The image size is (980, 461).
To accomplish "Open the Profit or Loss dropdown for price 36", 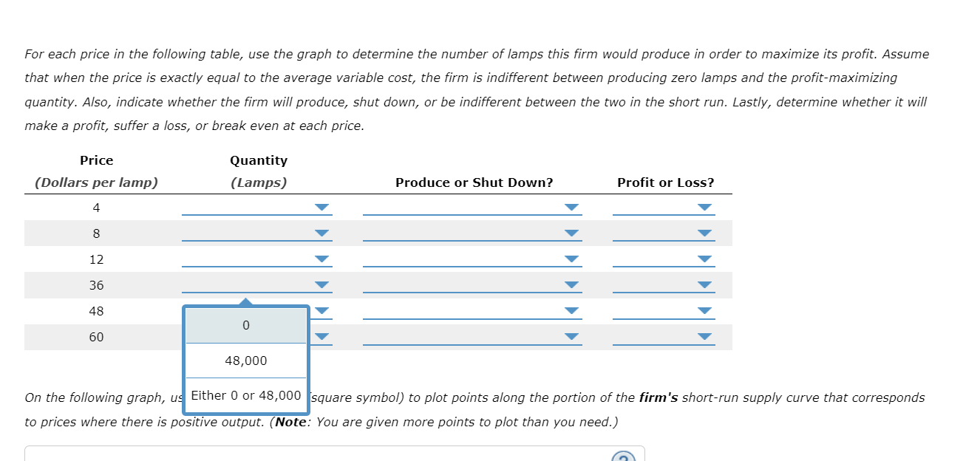I will click(x=664, y=285).
